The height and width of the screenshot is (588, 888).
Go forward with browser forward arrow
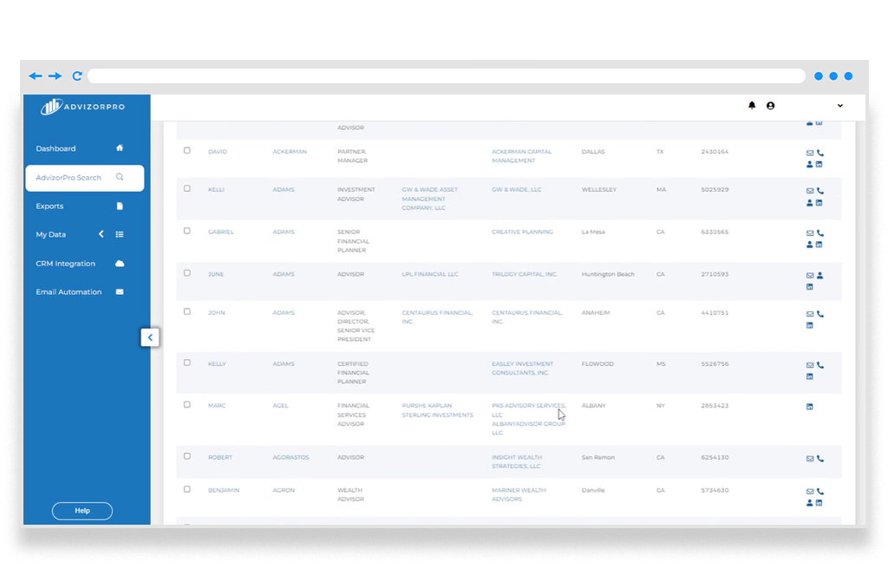coord(55,76)
